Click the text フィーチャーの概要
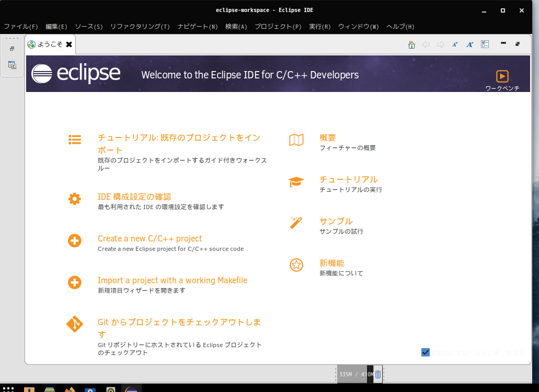Image resolution: width=539 pixels, height=392 pixels. coord(348,148)
